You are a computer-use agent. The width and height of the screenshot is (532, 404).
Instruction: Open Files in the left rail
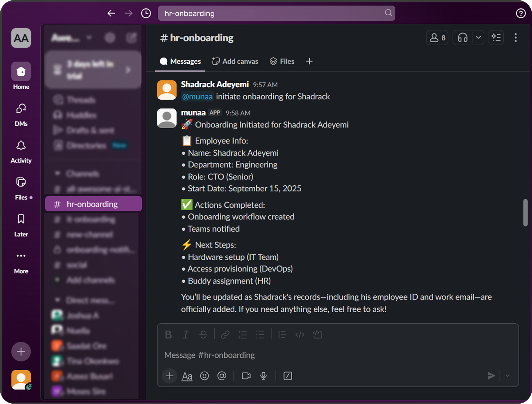(21, 188)
